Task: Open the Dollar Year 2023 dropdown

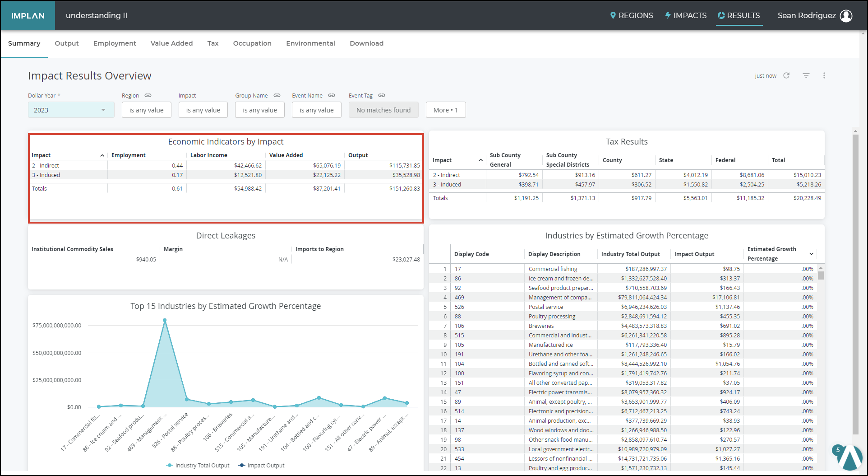Action: click(71, 110)
